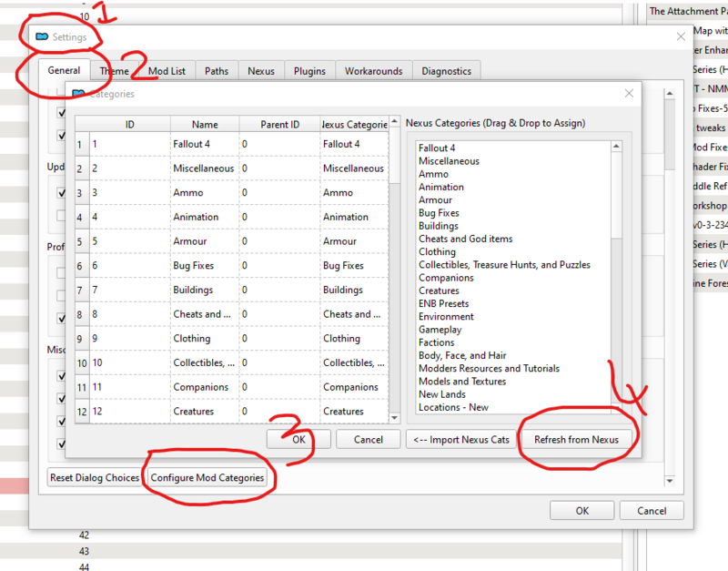
Task: Select 'Miscellaneous' name cell in table
Action: (205, 168)
